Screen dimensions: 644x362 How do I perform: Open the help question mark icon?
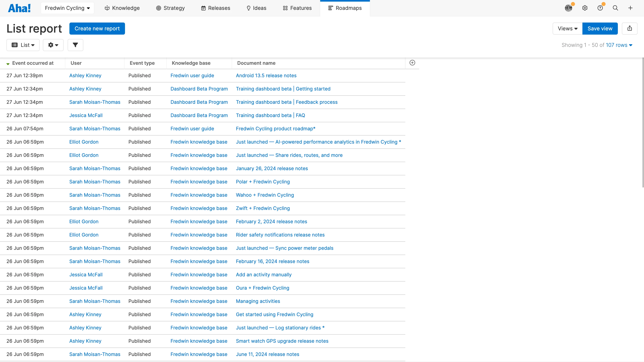(600, 8)
